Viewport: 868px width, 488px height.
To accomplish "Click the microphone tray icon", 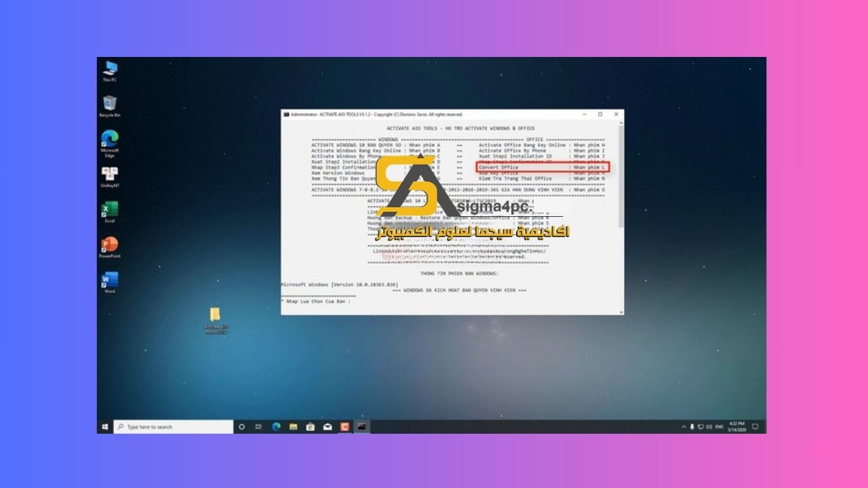I will [692, 427].
